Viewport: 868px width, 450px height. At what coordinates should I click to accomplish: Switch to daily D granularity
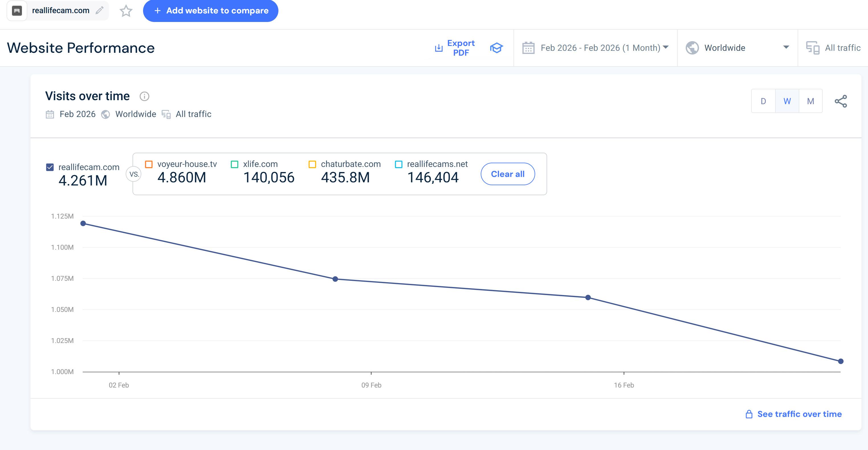[x=763, y=101]
